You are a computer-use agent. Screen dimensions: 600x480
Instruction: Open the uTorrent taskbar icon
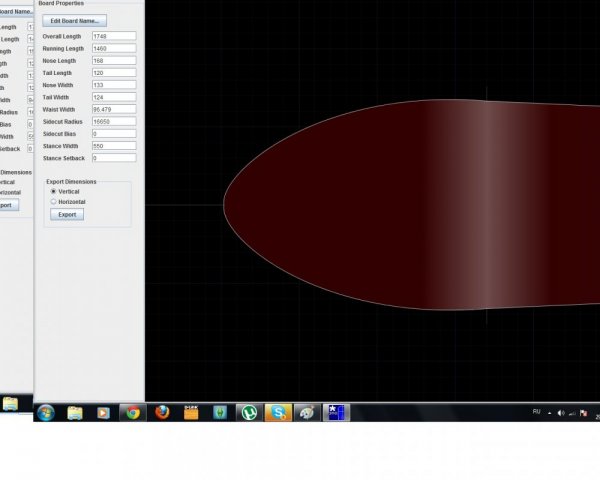coord(249,413)
